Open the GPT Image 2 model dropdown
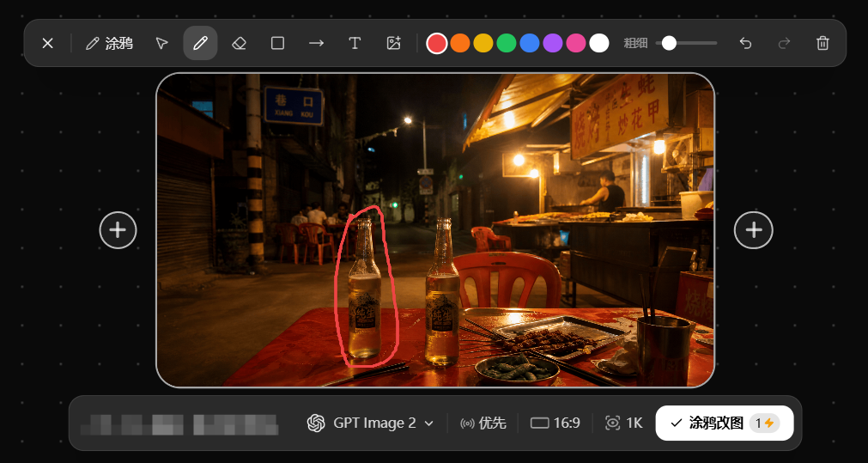Viewport: 868px width, 463px height. tap(370, 423)
